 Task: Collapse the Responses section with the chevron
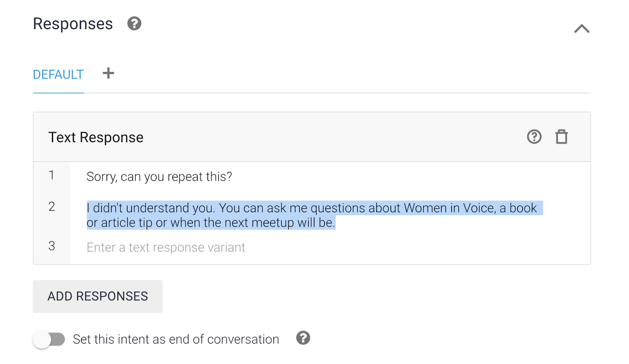pyautogui.click(x=581, y=29)
